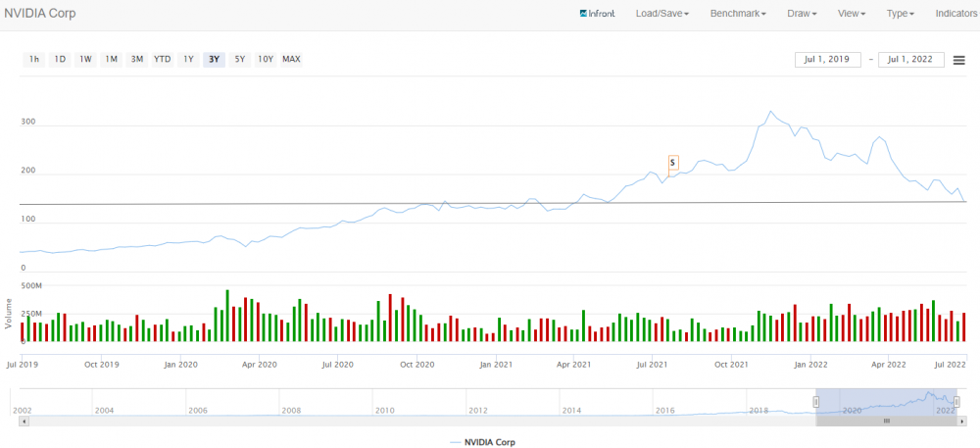
Task: Click the Infront logo
Action: pos(598,13)
